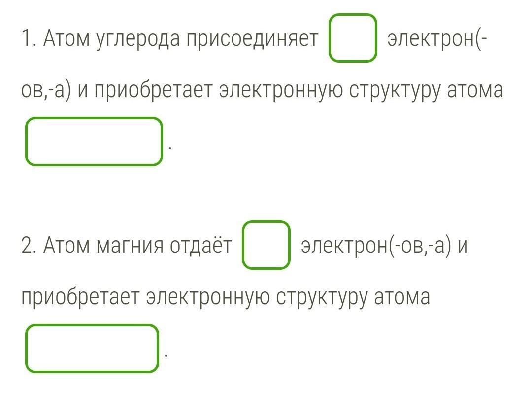Viewport: 532px width, 394px height.
Task: Click the electron count box after 'присоединяет'
Action: coord(353,37)
